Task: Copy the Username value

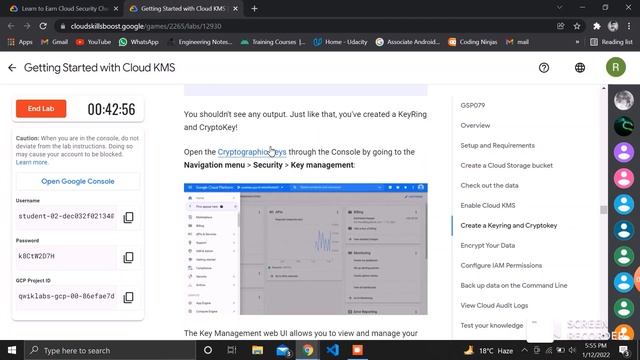Action: [x=128, y=217]
